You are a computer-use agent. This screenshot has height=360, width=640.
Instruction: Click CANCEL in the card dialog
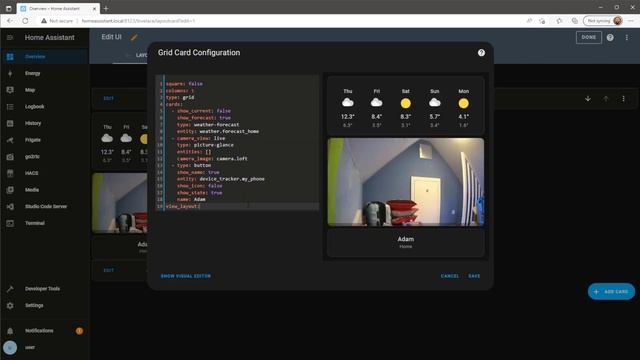pos(450,276)
